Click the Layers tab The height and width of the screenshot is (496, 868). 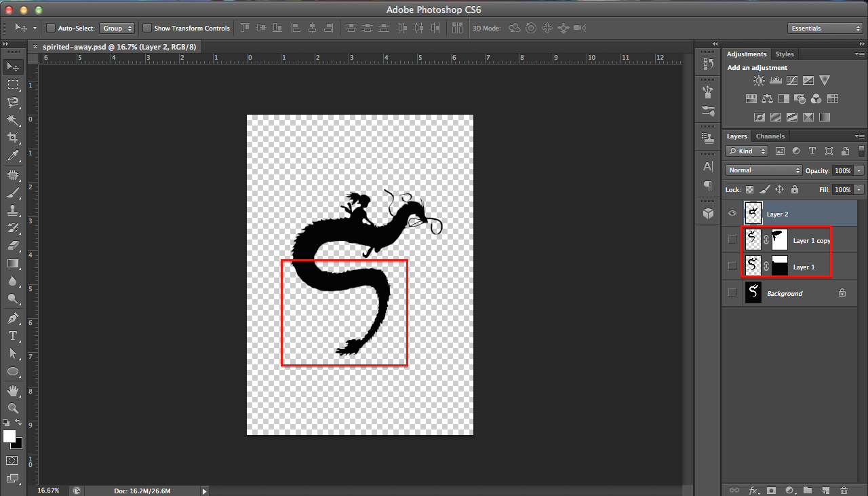[x=737, y=136]
